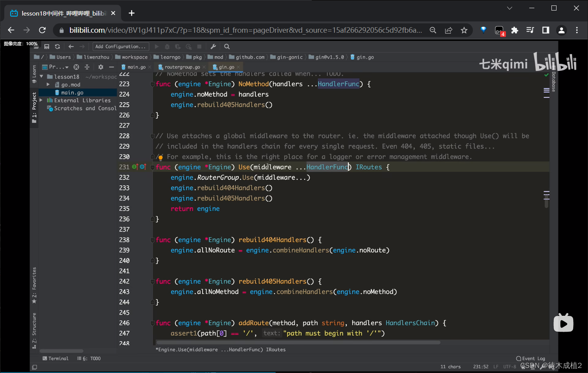The width and height of the screenshot is (588, 373).
Task: Click the Save All icon in toolbar
Action: (47, 47)
